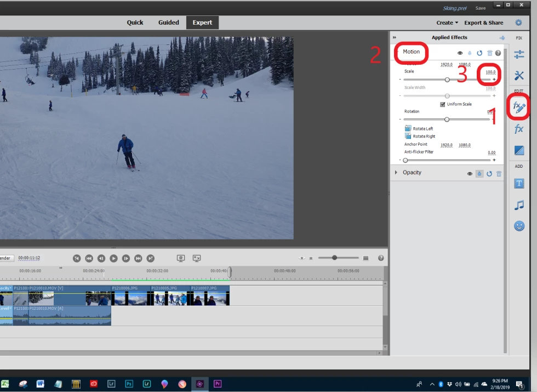Expand the Opacity effect section
537x392 pixels.
(396, 172)
